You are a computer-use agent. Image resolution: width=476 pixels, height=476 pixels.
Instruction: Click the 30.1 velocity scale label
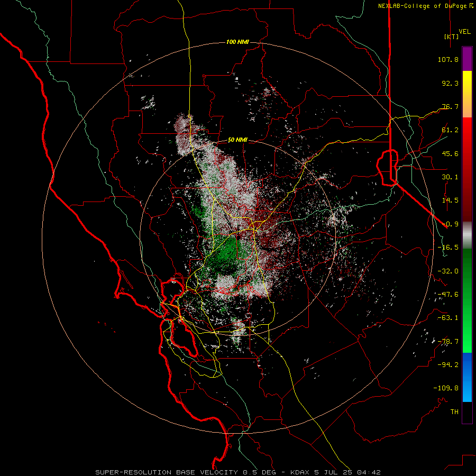[x=450, y=177]
